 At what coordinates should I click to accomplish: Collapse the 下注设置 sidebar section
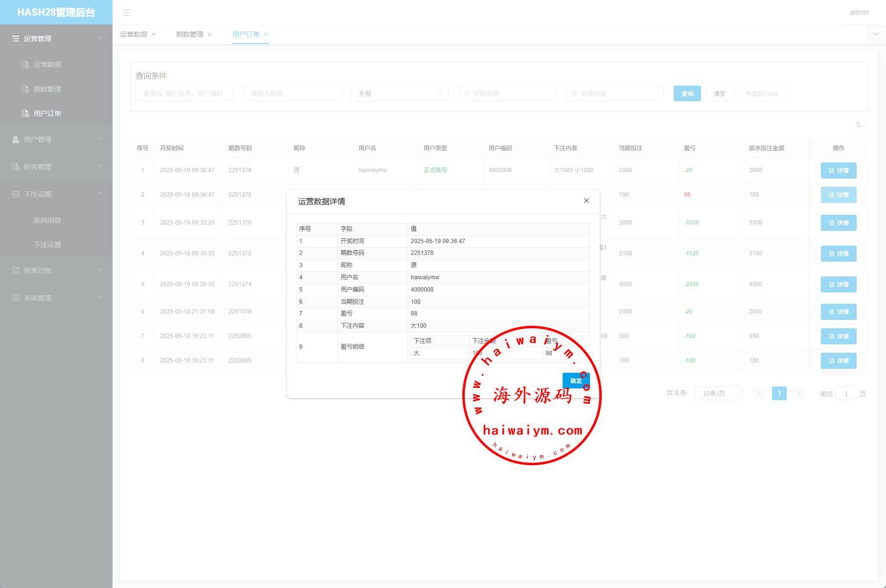(56, 194)
